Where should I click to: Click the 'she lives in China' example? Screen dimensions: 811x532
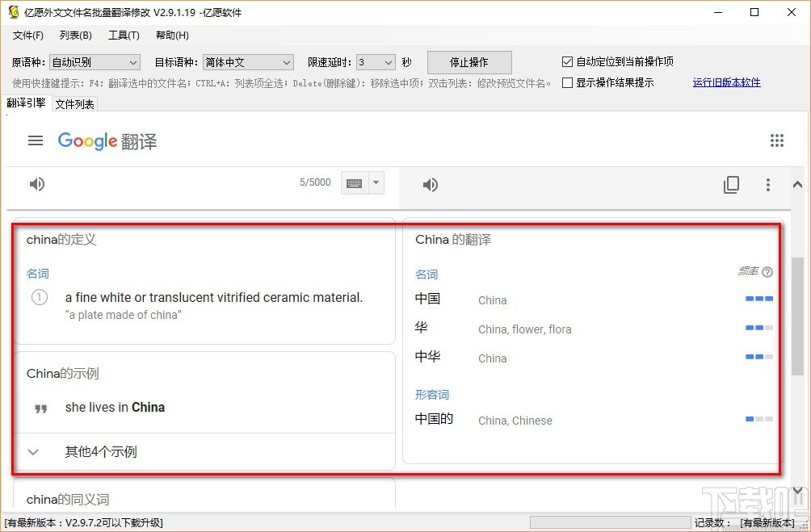pos(115,408)
